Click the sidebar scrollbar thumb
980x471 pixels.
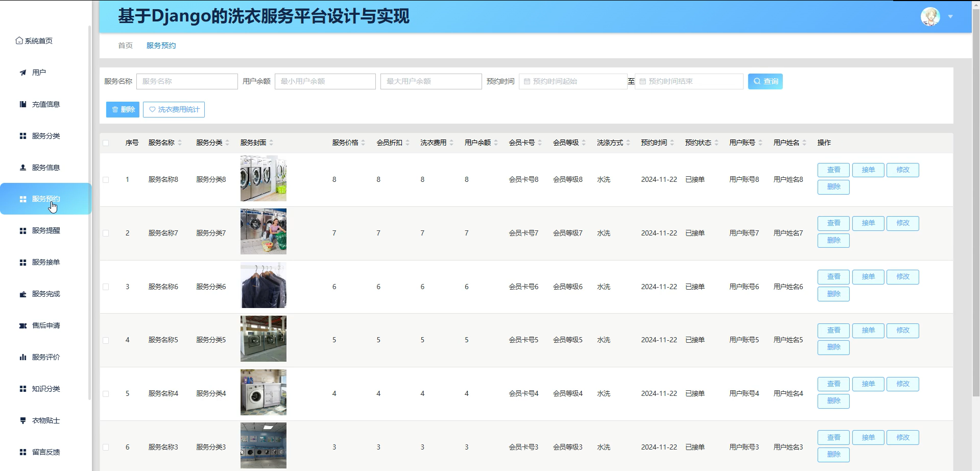click(90, 212)
